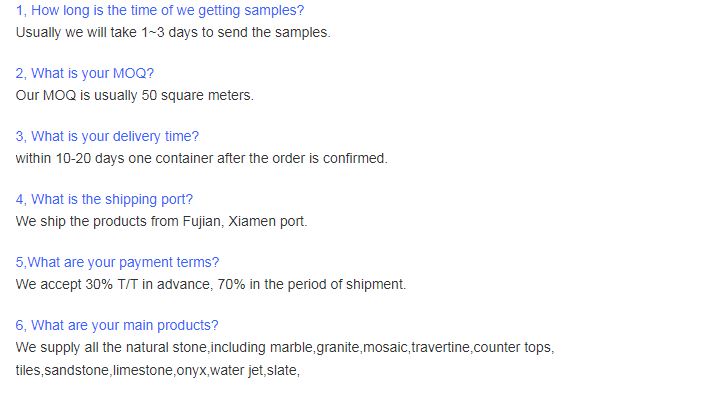Click the last line starting with "tiles,sandstone"
Image resolution: width=721 pixels, height=405 pixels.
tap(158, 370)
